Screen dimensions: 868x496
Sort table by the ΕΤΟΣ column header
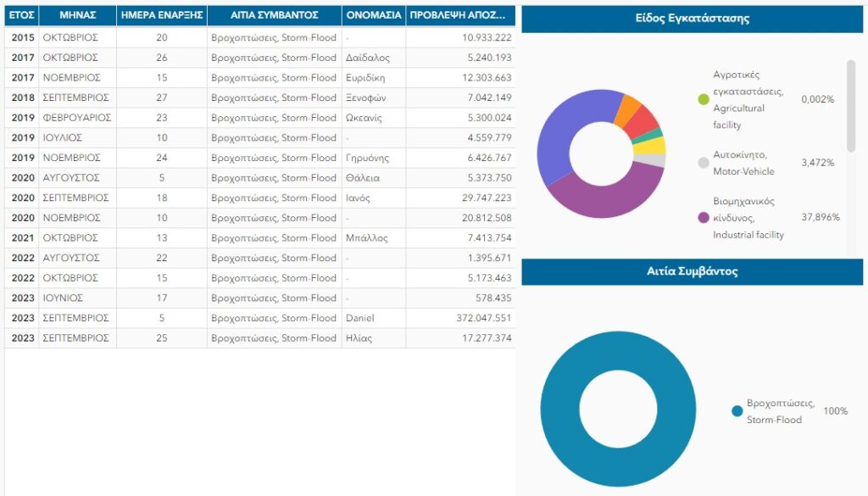point(21,15)
